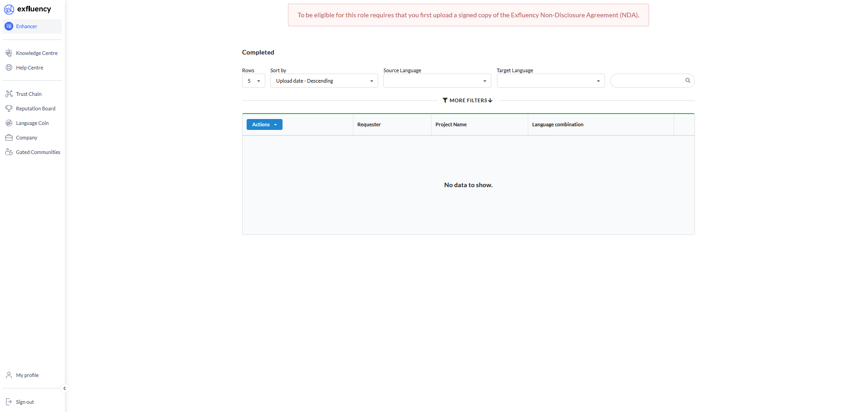Open the Target Language dropdown
Viewport: 868px width, 412px height.
pos(551,81)
